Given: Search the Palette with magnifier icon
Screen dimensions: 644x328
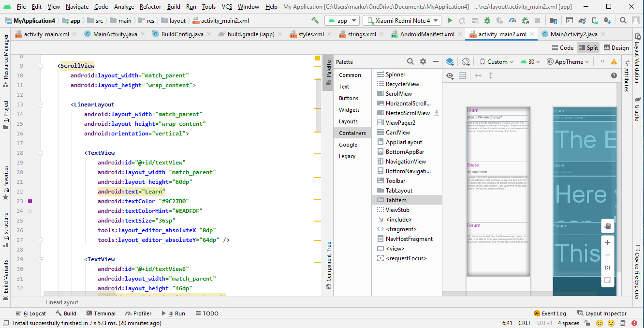Looking at the screenshot, I should 410,62.
